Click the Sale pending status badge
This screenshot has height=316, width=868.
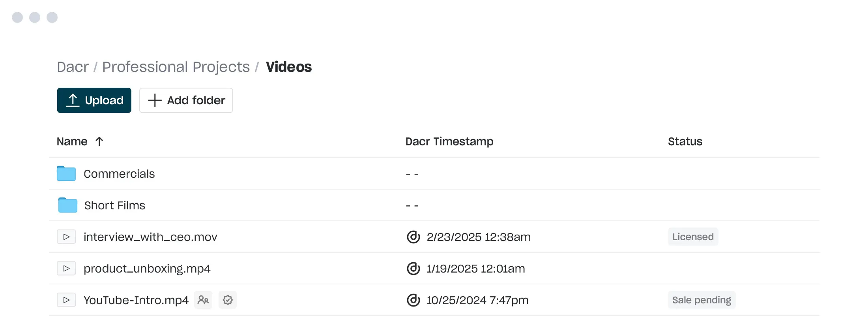point(702,300)
